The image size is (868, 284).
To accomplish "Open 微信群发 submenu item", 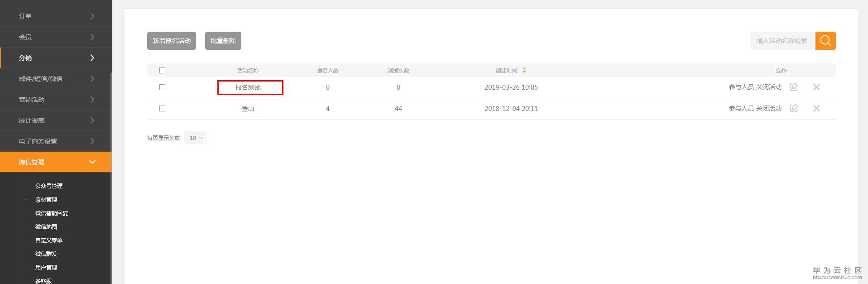I will pos(46,254).
